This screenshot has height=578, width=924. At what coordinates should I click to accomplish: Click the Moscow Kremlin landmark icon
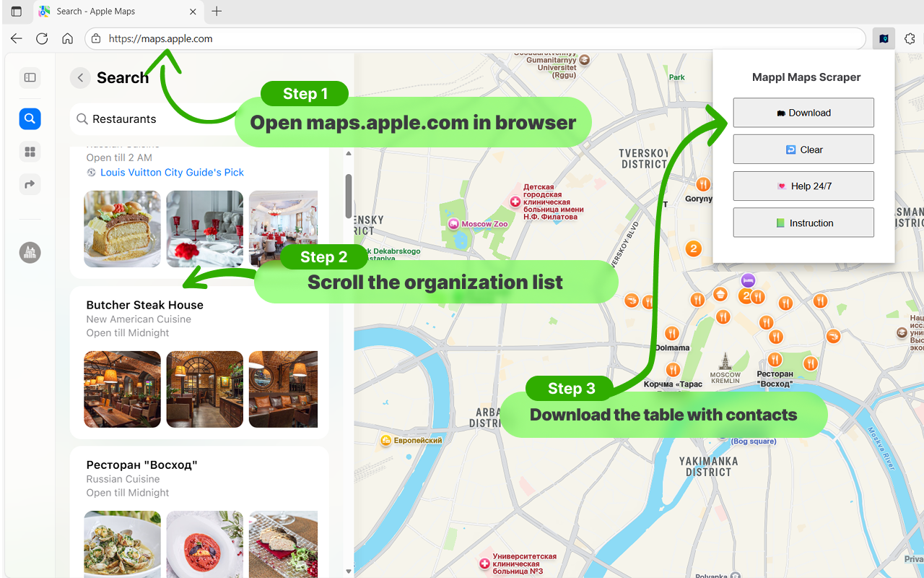pos(725,361)
